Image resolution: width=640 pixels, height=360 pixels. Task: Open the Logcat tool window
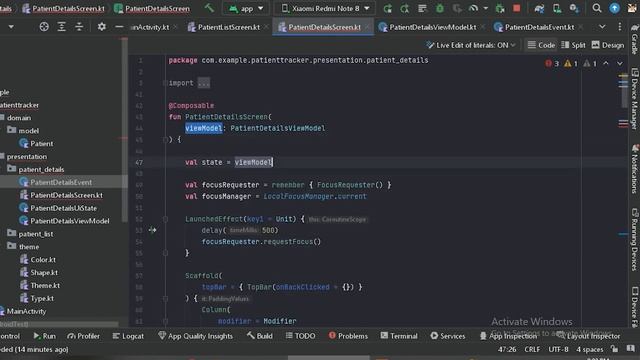tap(128, 336)
